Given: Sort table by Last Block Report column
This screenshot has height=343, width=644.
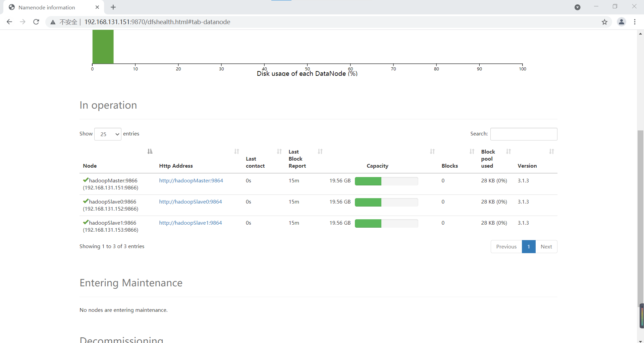Looking at the screenshot, I should pos(320,151).
